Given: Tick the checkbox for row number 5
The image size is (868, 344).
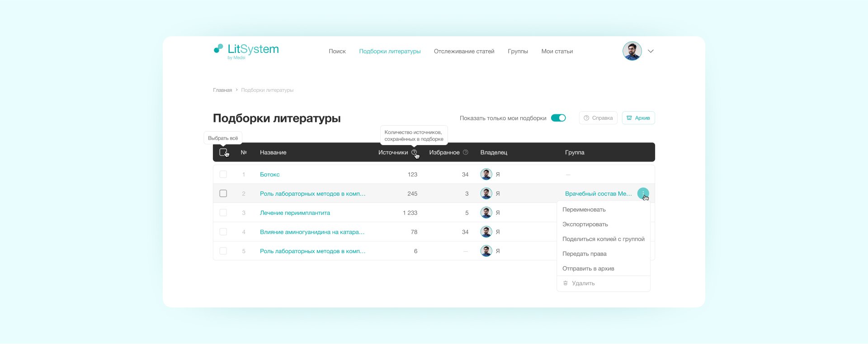Looking at the screenshot, I should click(x=223, y=251).
